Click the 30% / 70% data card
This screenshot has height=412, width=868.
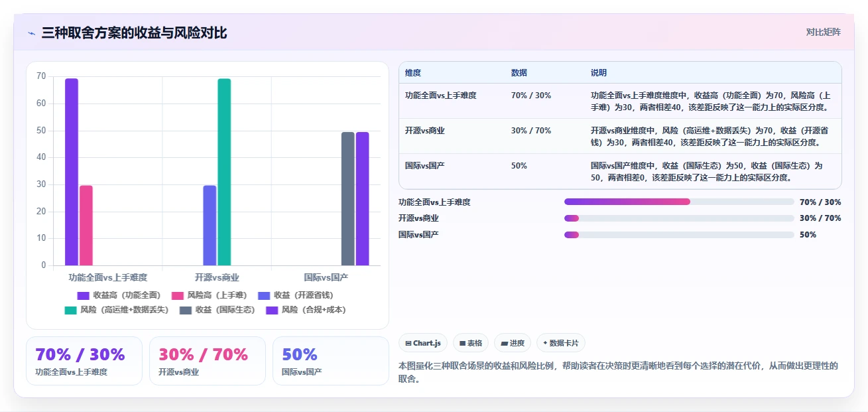[208, 361]
